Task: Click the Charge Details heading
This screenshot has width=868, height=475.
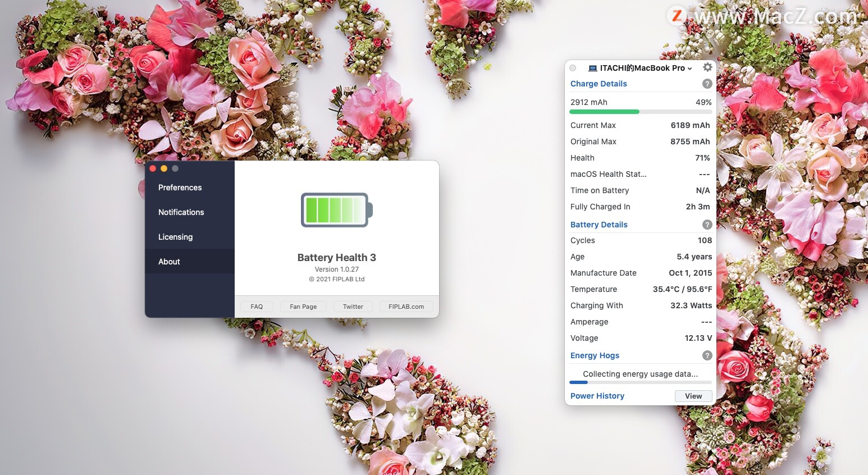Action: click(599, 84)
